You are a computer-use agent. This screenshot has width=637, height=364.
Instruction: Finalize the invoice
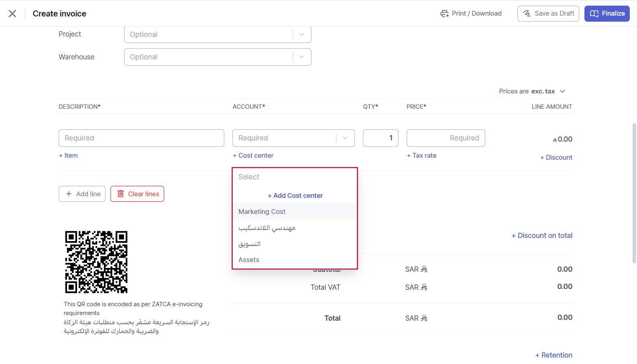pyautogui.click(x=606, y=14)
